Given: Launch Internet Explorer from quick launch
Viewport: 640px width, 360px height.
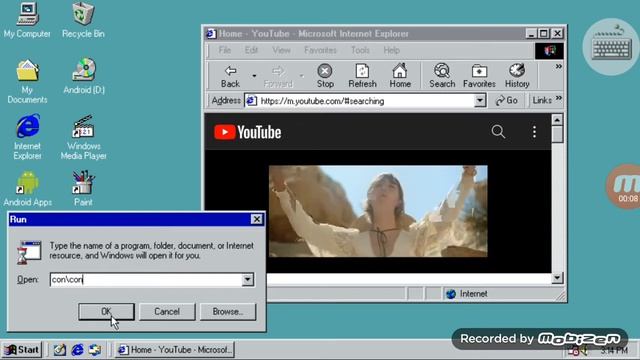Looking at the screenshot, I should point(78,350).
